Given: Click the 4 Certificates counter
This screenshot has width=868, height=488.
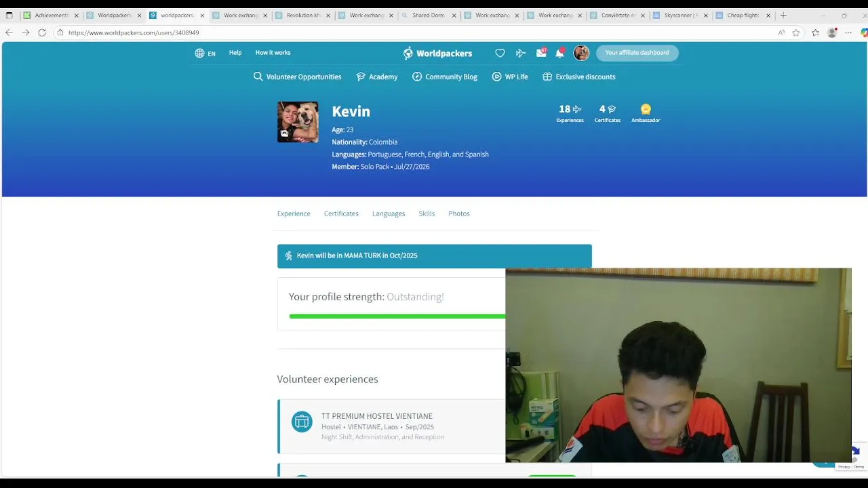Looking at the screenshot, I should (x=607, y=113).
